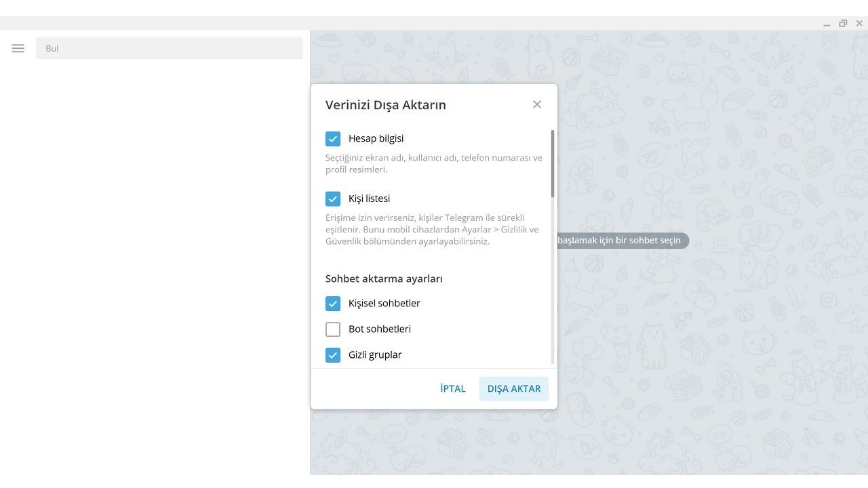Minimize the Telegram window
This screenshot has height=488, width=868.
(827, 24)
